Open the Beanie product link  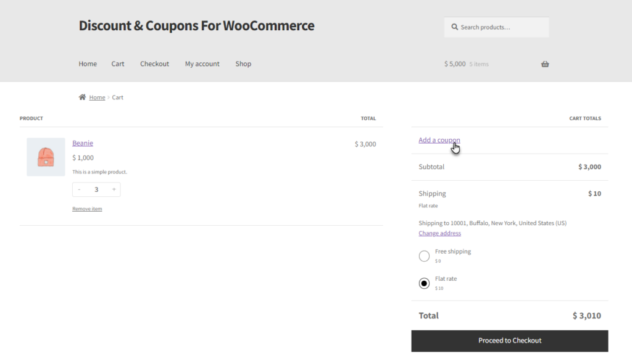83,143
